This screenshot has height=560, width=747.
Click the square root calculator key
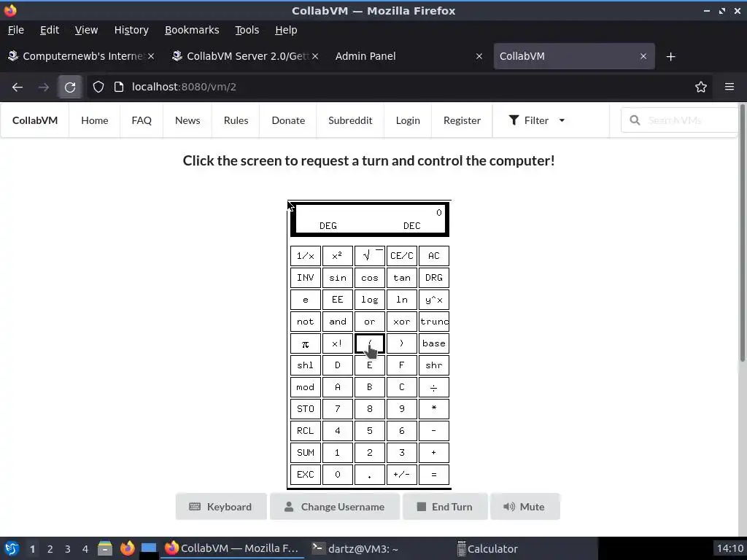[370, 256]
